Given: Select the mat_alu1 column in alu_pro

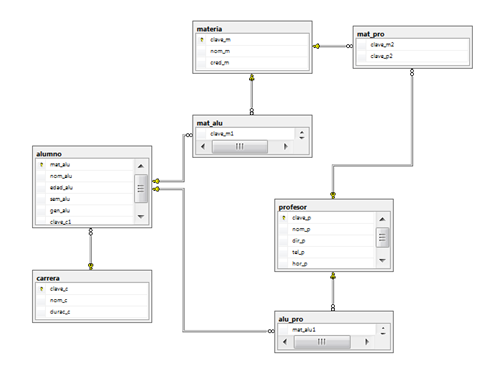Looking at the screenshot, I should pyautogui.click(x=327, y=330).
